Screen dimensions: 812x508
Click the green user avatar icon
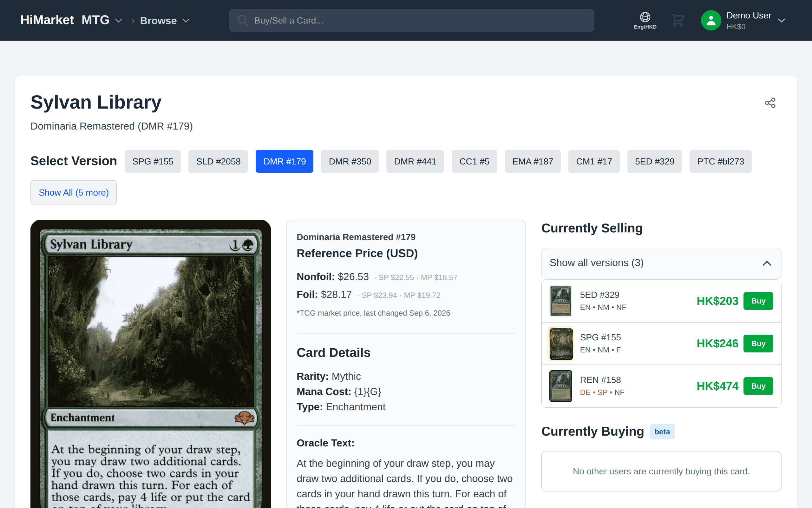711,21
